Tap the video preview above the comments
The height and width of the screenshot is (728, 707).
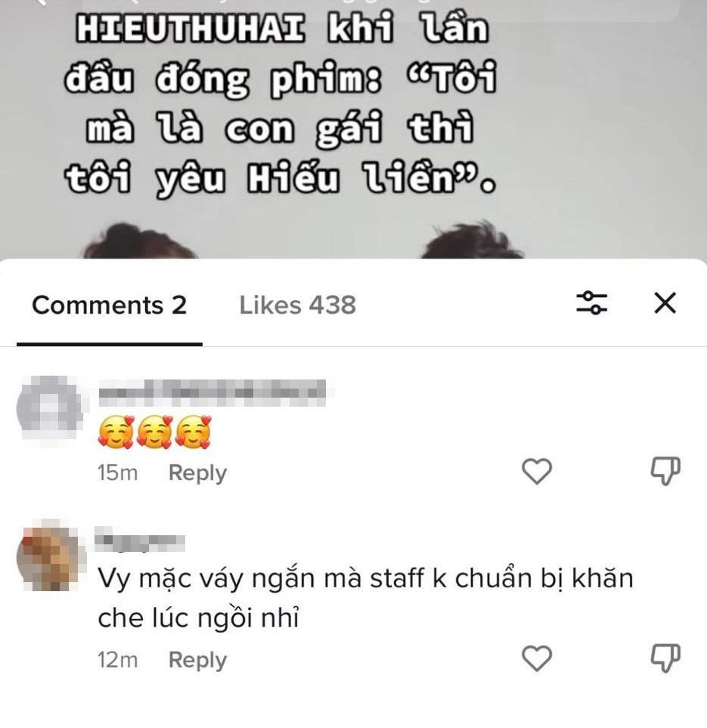pyautogui.click(x=354, y=129)
